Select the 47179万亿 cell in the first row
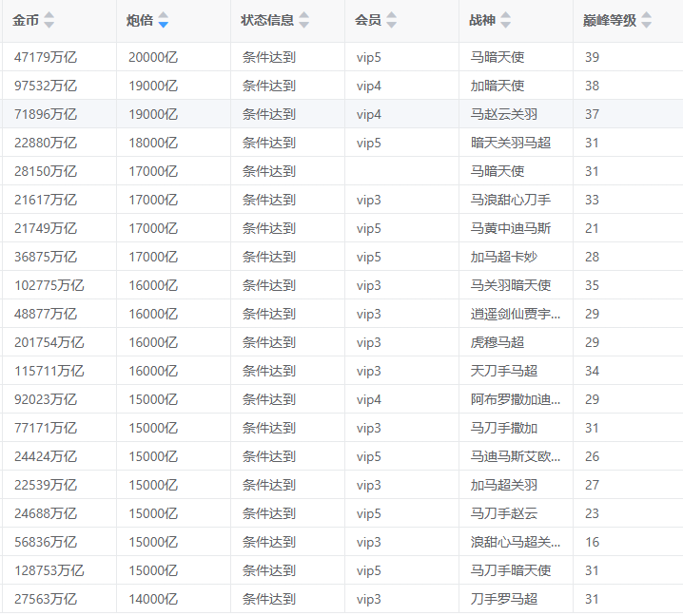 point(46,57)
